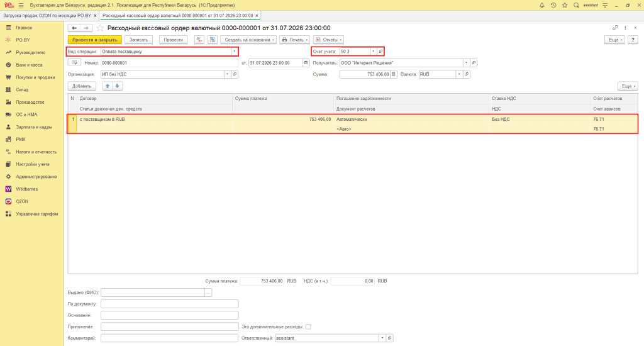Screen dimensions: 644x346
Task: Open top Еще menu next to help
Action: [x=615, y=40]
